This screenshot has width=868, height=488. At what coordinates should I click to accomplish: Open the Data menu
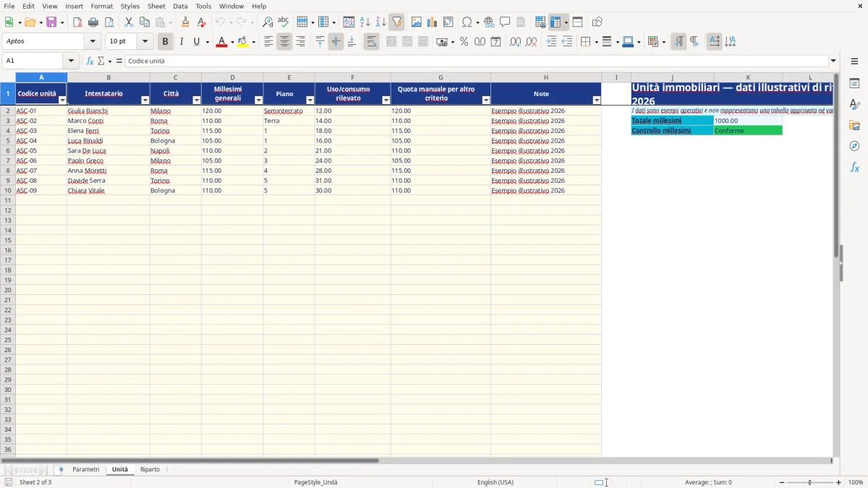click(x=180, y=6)
